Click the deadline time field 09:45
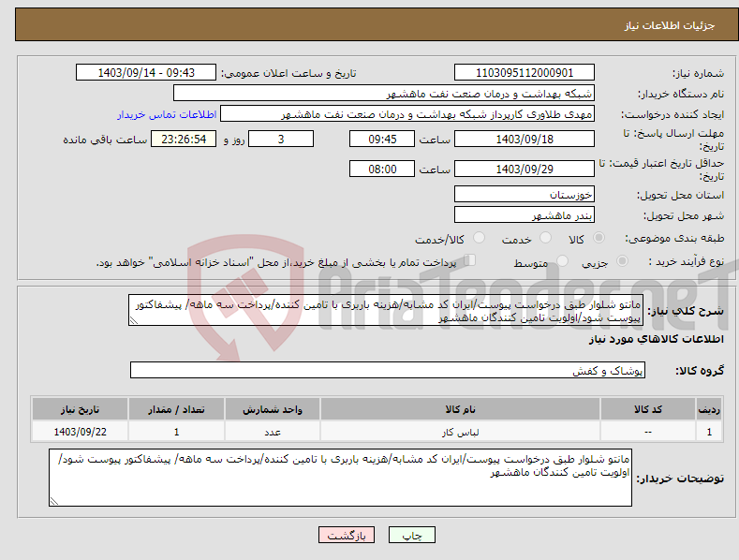This screenshot has width=739, height=560. 382,139
